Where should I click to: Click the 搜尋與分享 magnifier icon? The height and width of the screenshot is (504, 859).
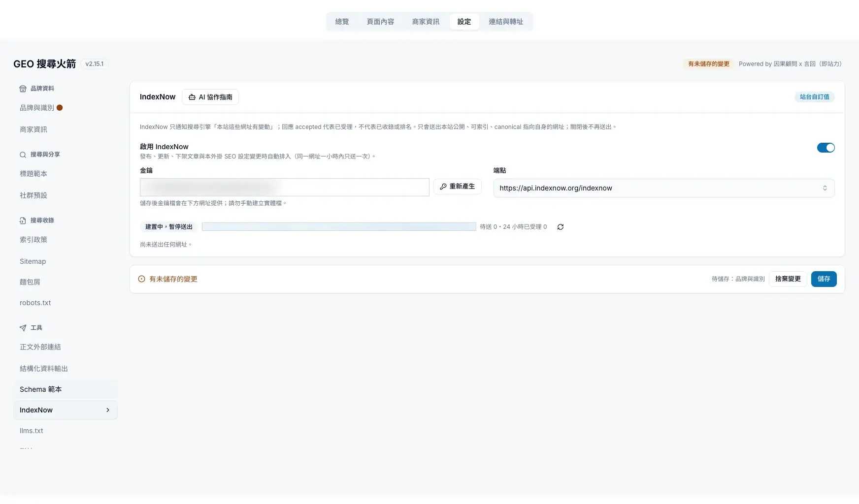click(x=23, y=155)
